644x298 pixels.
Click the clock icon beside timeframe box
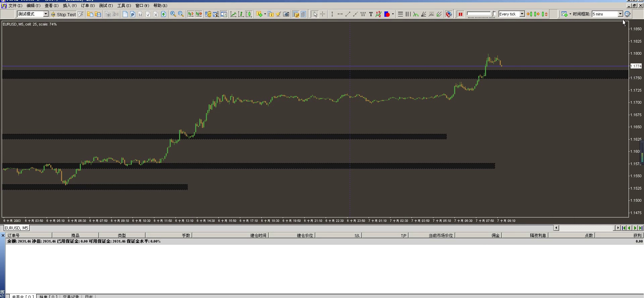pos(628,14)
